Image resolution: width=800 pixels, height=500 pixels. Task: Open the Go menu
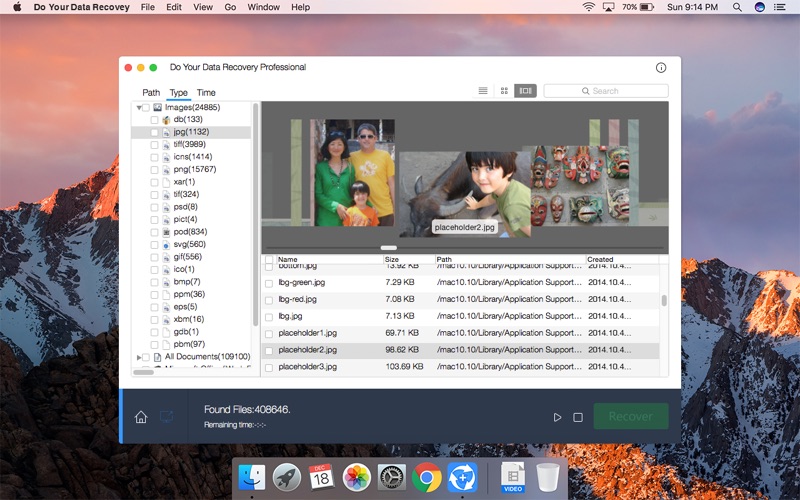click(x=230, y=7)
